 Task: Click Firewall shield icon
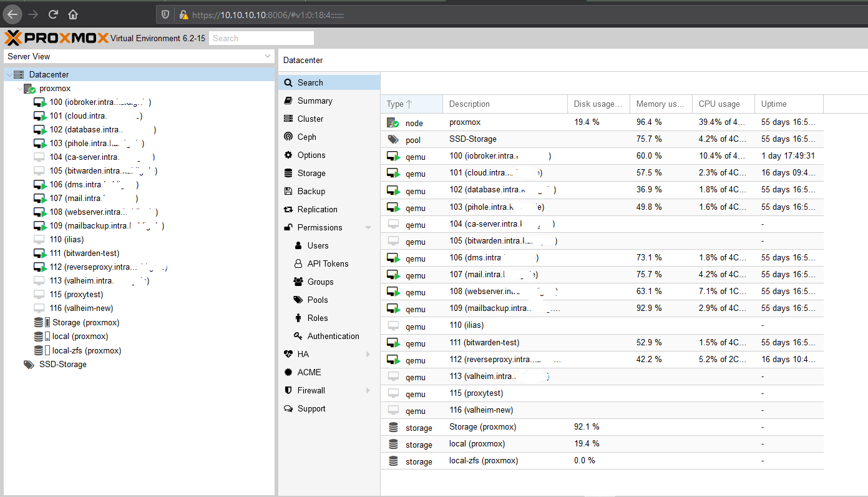coord(288,390)
